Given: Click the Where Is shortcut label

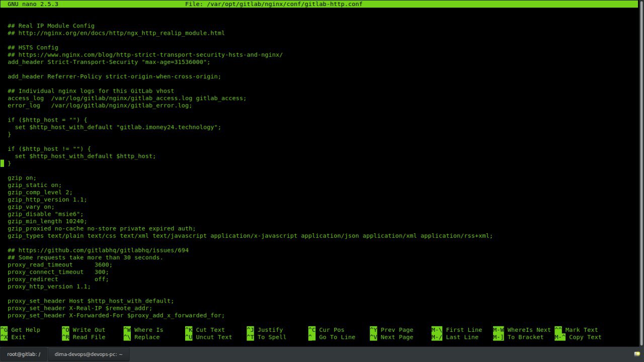Looking at the screenshot, I should tap(149, 330).
